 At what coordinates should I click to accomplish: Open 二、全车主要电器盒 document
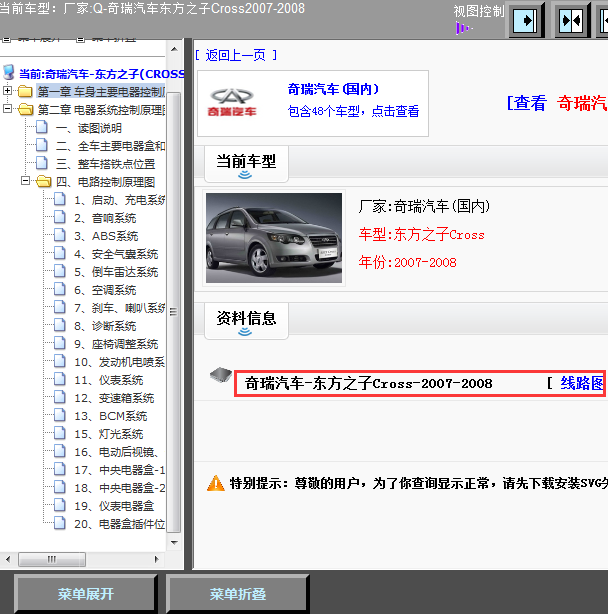click(110, 146)
